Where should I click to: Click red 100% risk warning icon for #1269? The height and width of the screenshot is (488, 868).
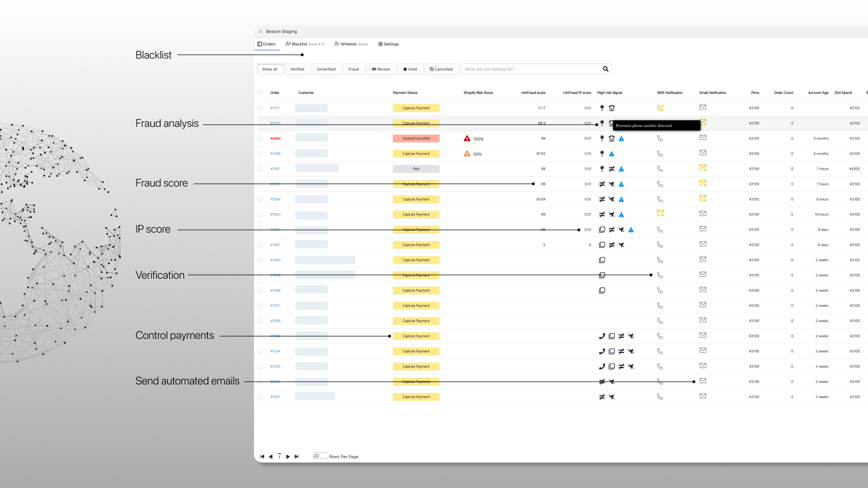click(x=467, y=138)
